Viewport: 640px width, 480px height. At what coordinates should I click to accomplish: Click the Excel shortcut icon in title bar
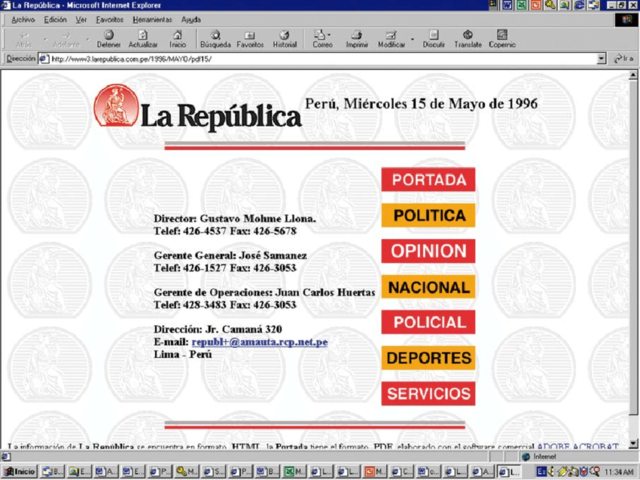click(x=521, y=5)
